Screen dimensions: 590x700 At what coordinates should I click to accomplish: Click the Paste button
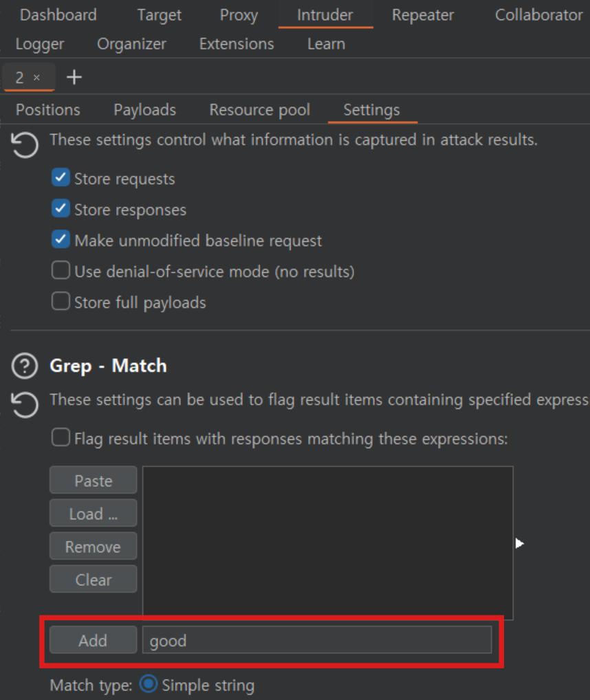coord(94,480)
